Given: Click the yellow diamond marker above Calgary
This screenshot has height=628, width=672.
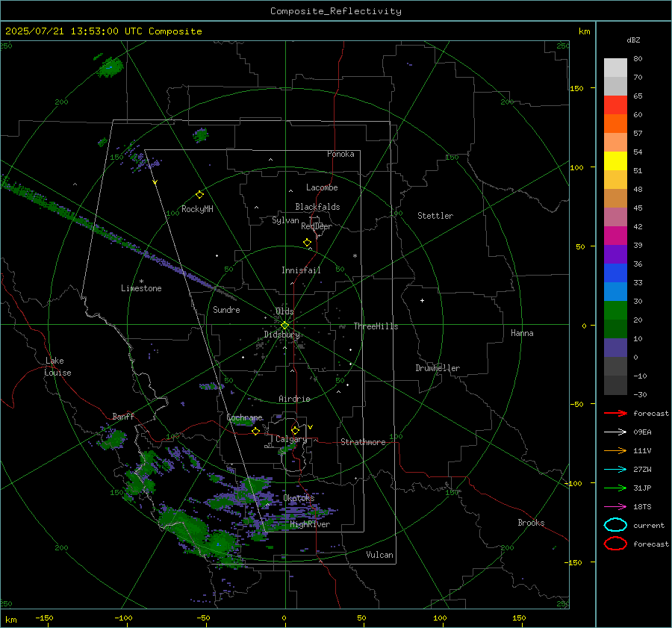Looking at the screenshot, I should coord(295,430).
